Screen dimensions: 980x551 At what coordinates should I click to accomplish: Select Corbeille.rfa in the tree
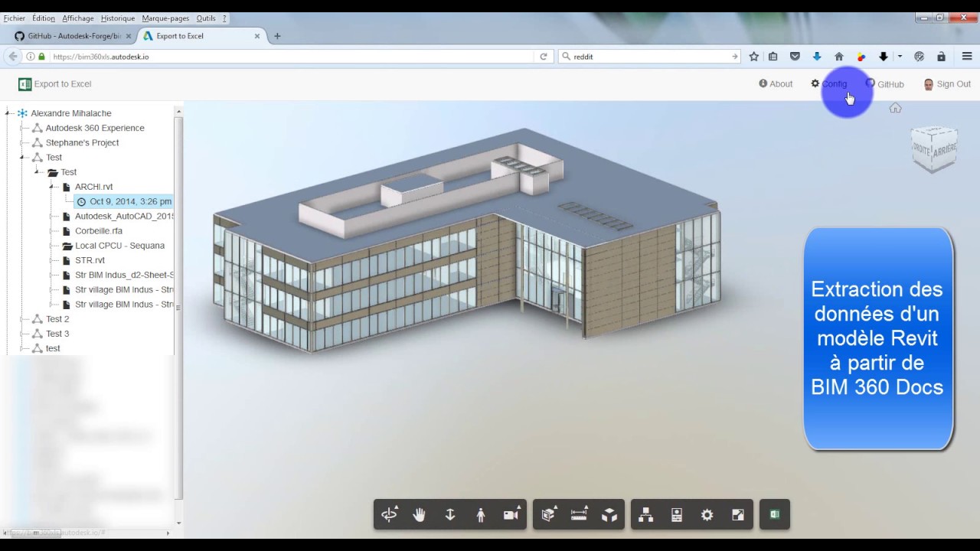99,231
